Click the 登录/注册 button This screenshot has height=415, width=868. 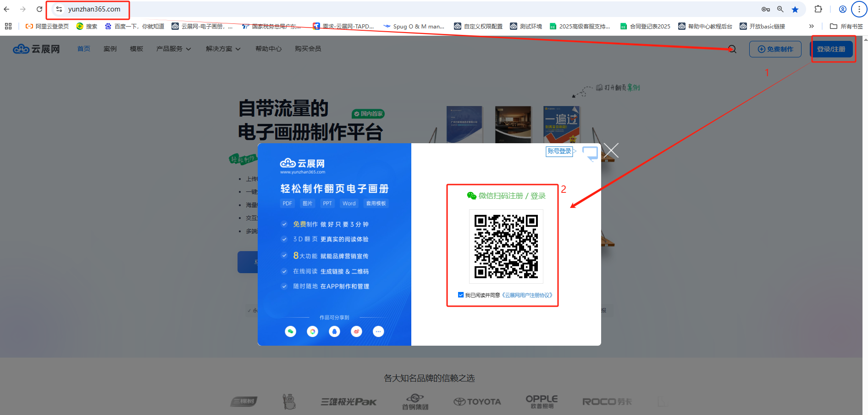831,49
